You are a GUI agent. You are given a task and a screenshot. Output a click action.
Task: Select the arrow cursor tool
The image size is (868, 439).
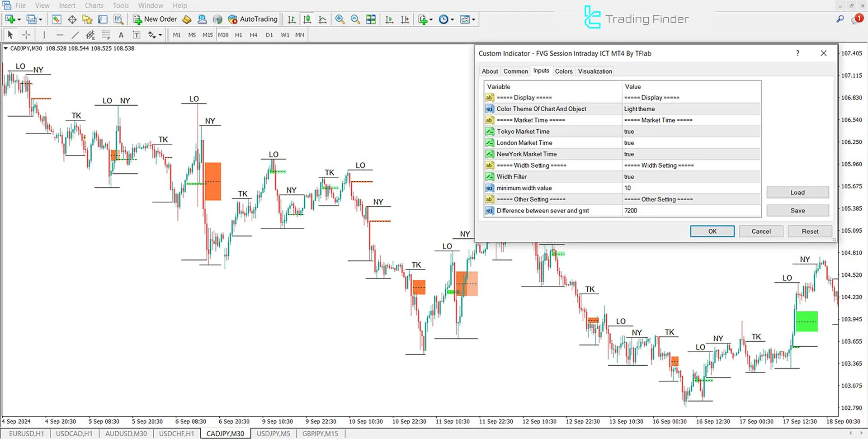(10, 35)
